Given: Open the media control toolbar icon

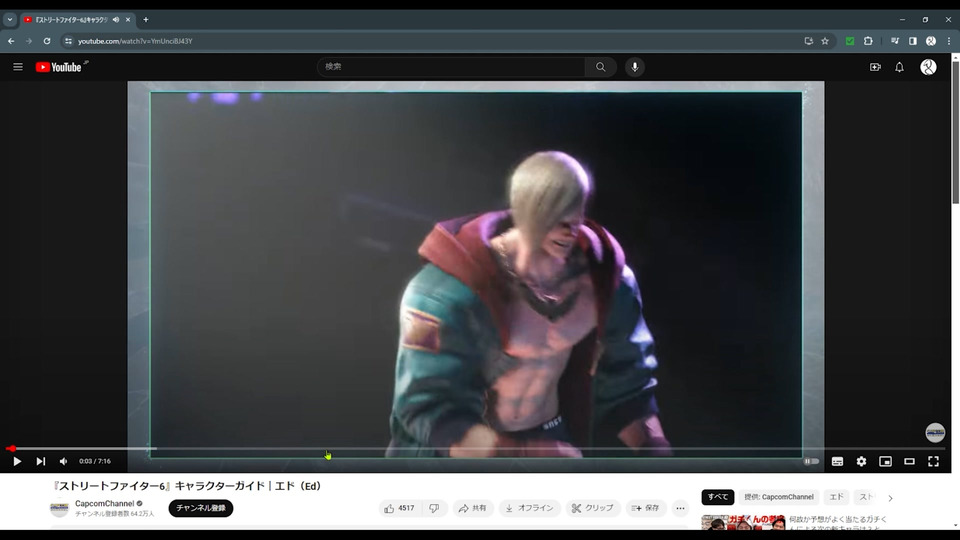Looking at the screenshot, I should 895,41.
